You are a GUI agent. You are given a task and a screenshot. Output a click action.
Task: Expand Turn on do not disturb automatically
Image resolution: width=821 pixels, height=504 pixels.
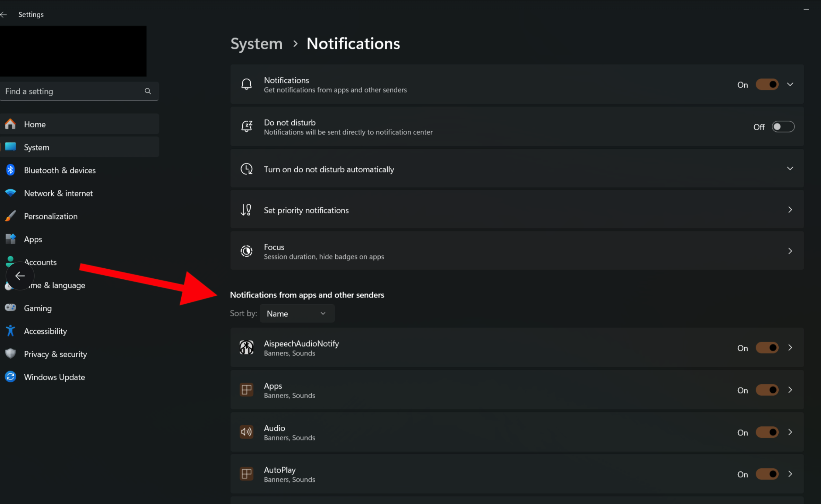pyautogui.click(x=790, y=168)
